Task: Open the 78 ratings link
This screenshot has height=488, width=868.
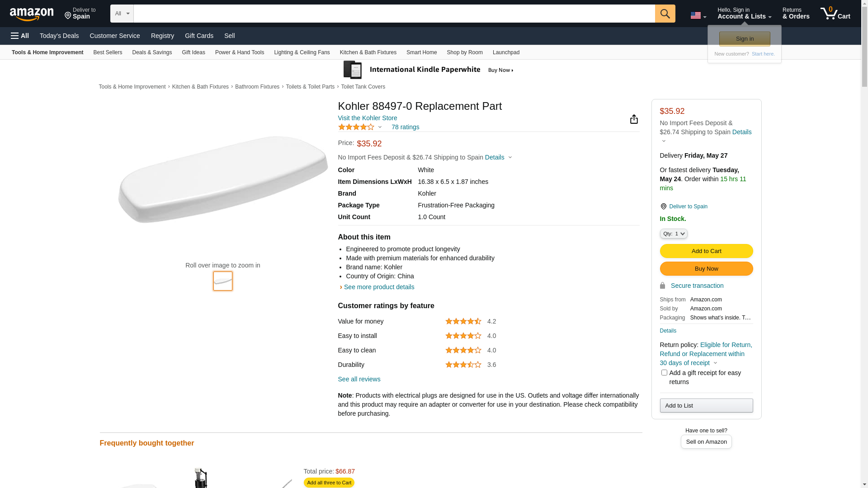Action: pos(405,127)
